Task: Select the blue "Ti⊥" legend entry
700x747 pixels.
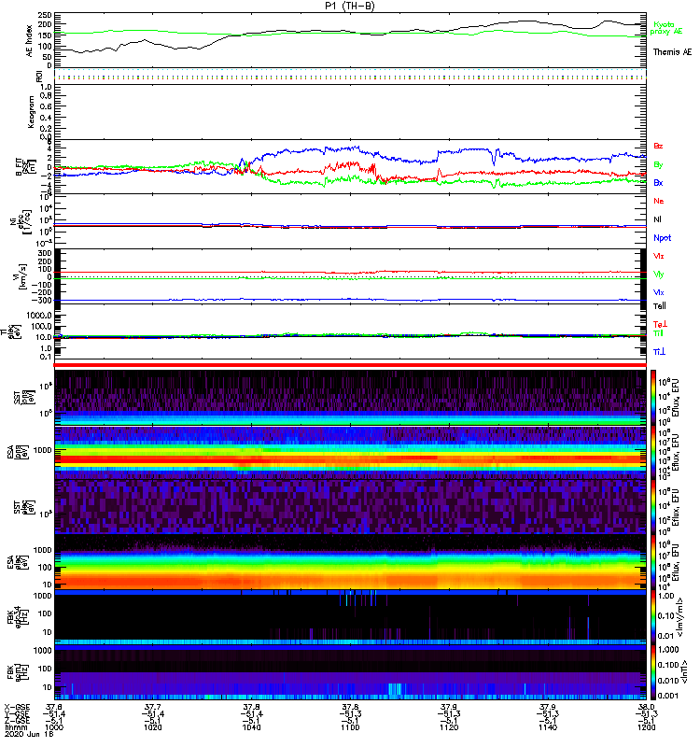Action: [x=659, y=352]
